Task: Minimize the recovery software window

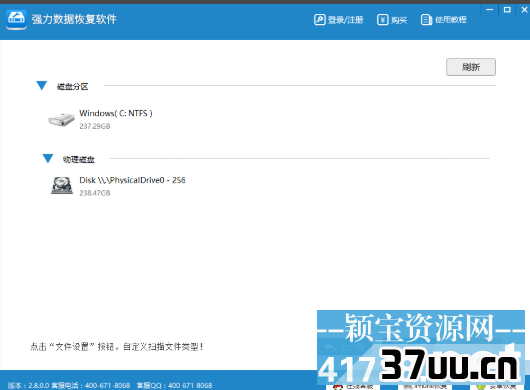Action: (489, 10)
